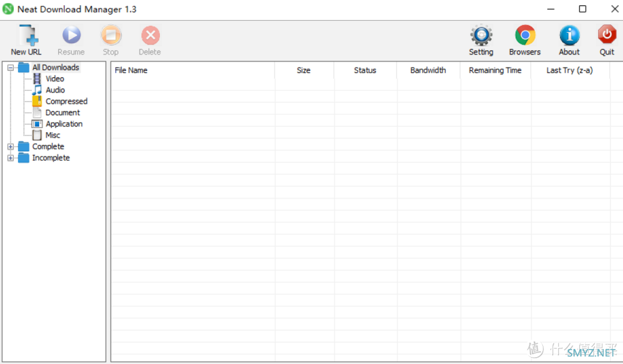Select the Compressed category
Image resolution: width=623 pixels, height=364 pixels.
(66, 102)
